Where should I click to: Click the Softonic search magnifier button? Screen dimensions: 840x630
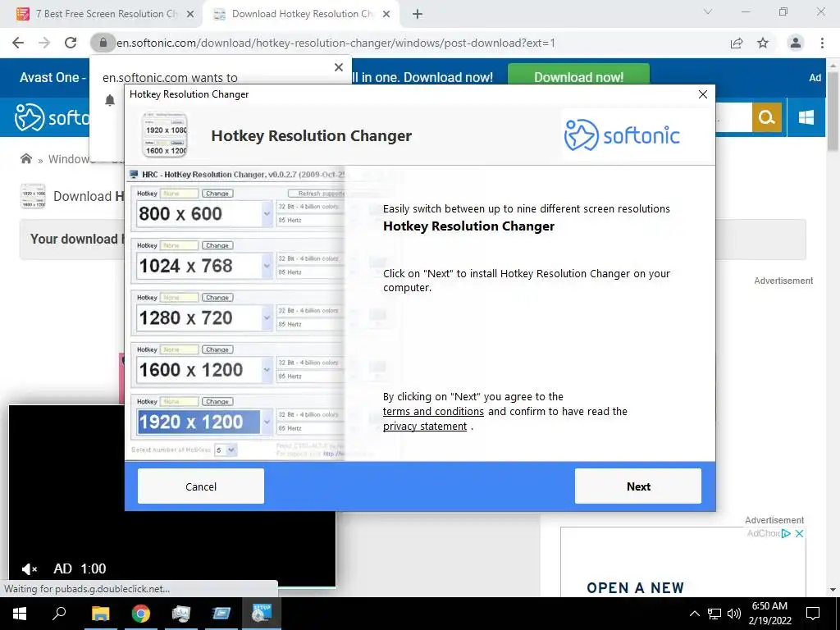767,116
